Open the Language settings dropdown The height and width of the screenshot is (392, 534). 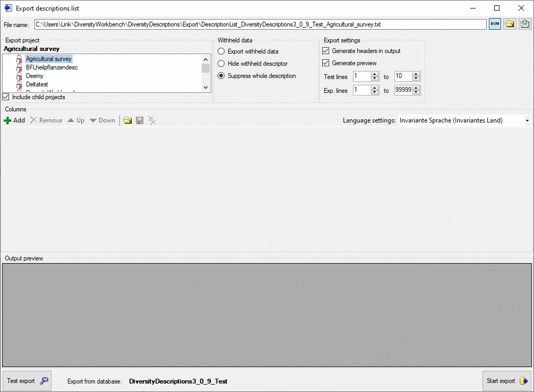coord(527,120)
